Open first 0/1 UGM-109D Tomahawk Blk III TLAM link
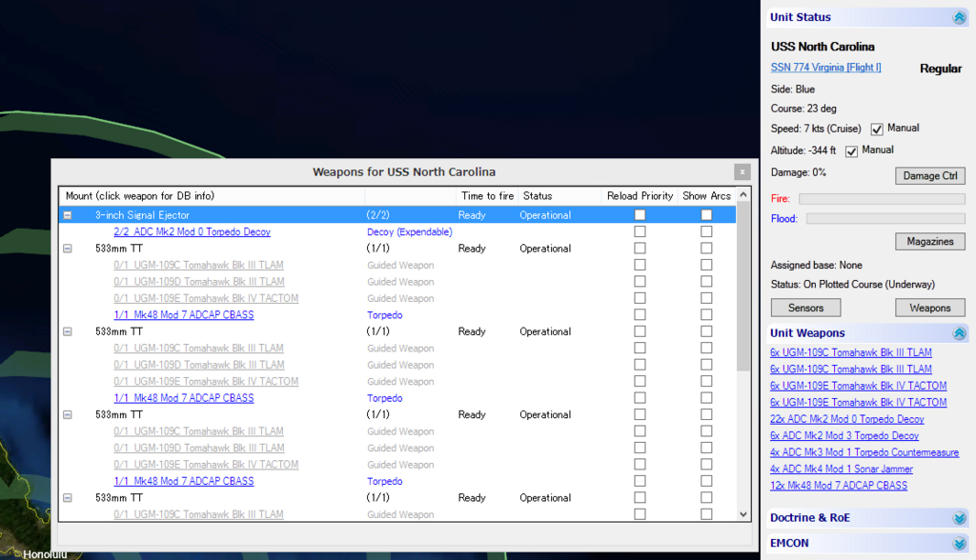976x560 pixels. point(198,282)
